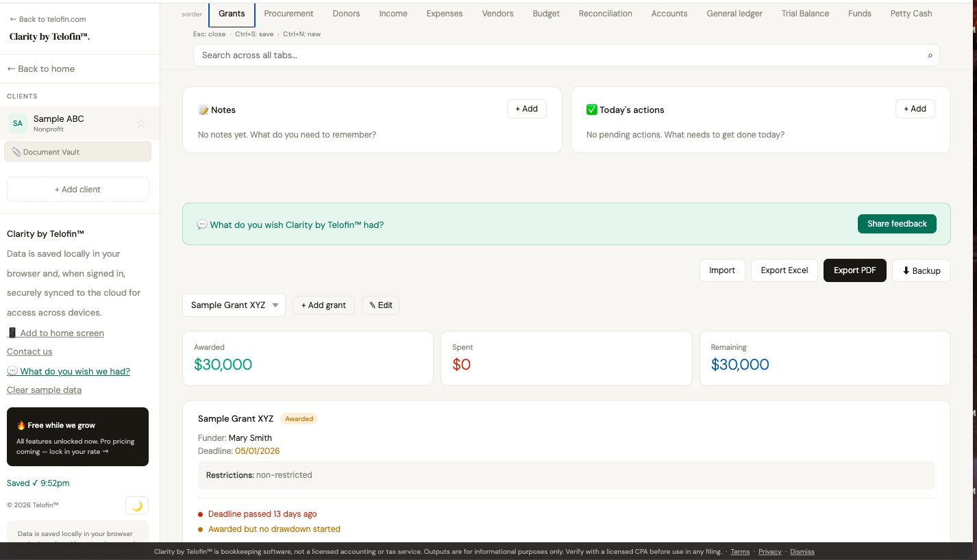Click sidebar What do you wish we had link
The width and height of the screenshot is (977, 560).
tap(69, 372)
